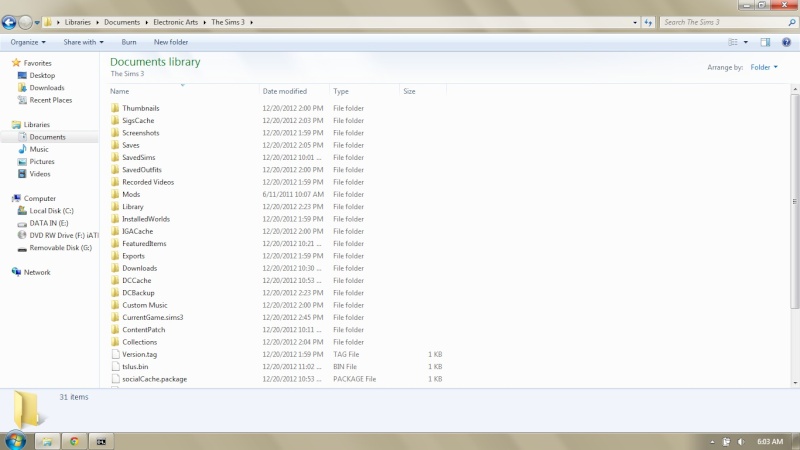Select the CurrentGame.sims3 folder name
Screen dimensions: 800x450
pos(153,317)
